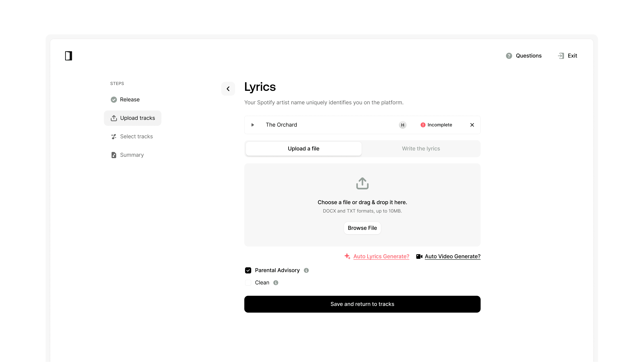Image resolution: width=644 pixels, height=362 pixels.
Task: Click the Exit arrow icon
Action: 561,56
